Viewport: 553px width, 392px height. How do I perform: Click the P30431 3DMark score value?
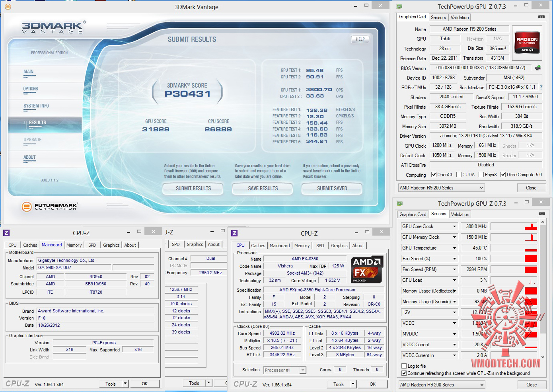pos(187,94)
